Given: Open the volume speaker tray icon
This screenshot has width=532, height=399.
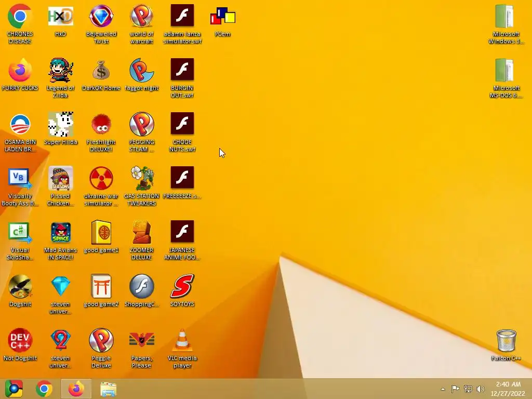Looking at the screenshot, I should (480, 389).
